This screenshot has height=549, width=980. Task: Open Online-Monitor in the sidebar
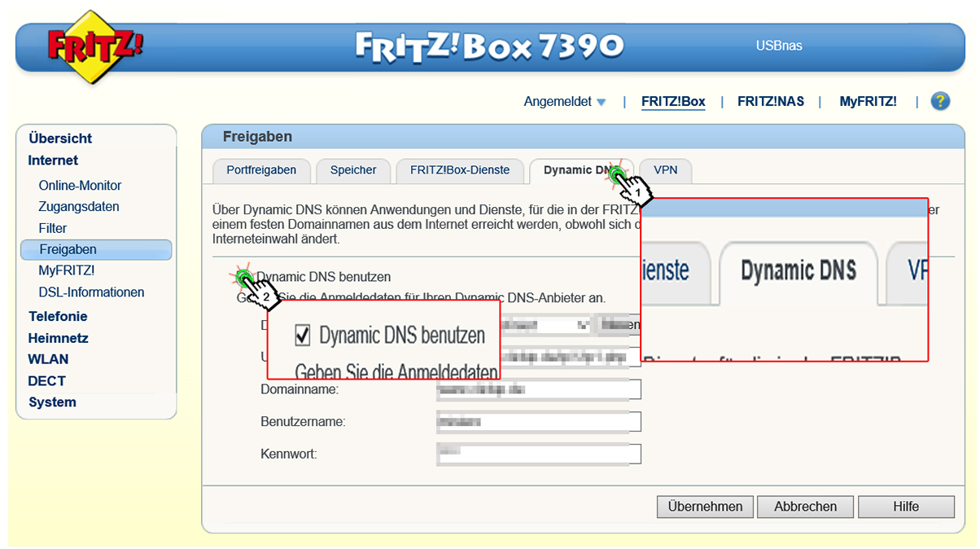point(80,186)
